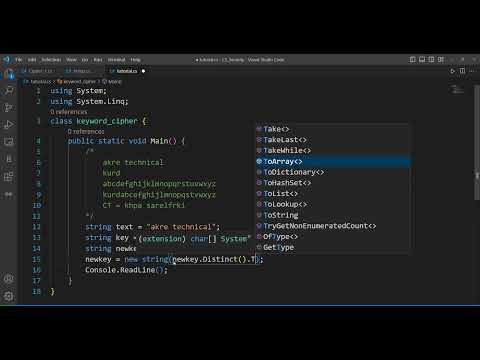The image size is (480, 360).
Task: Click line number 12 in gutter
Action: pos(37,227)
